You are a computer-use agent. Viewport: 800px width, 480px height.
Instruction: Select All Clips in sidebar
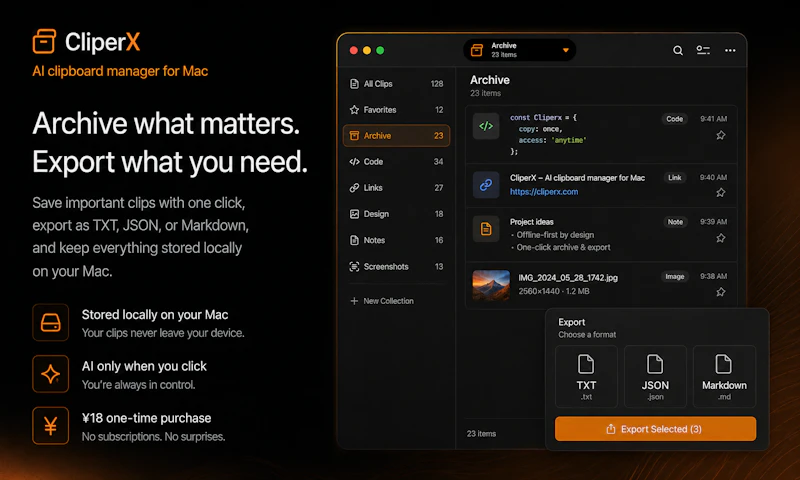pyautogui.click(x=396, y=84)
